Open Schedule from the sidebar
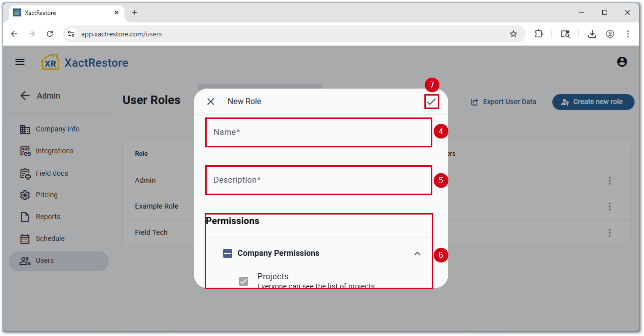644x336 pixels. tap(50, 238)
